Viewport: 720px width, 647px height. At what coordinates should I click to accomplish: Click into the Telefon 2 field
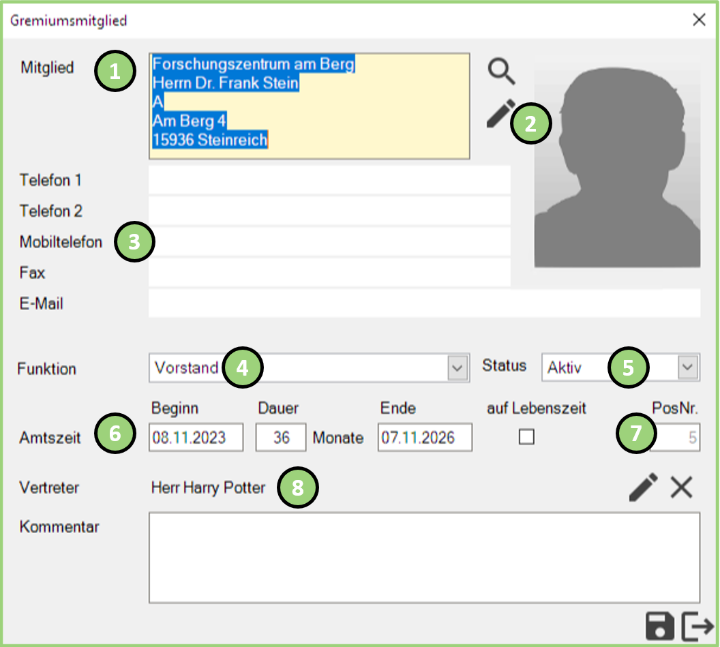pos(329,211)
